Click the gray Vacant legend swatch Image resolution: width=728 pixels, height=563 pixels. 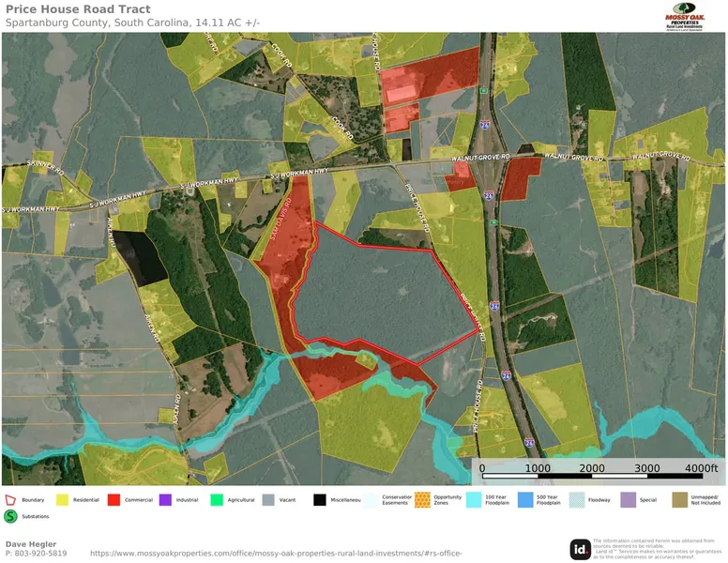268,500
